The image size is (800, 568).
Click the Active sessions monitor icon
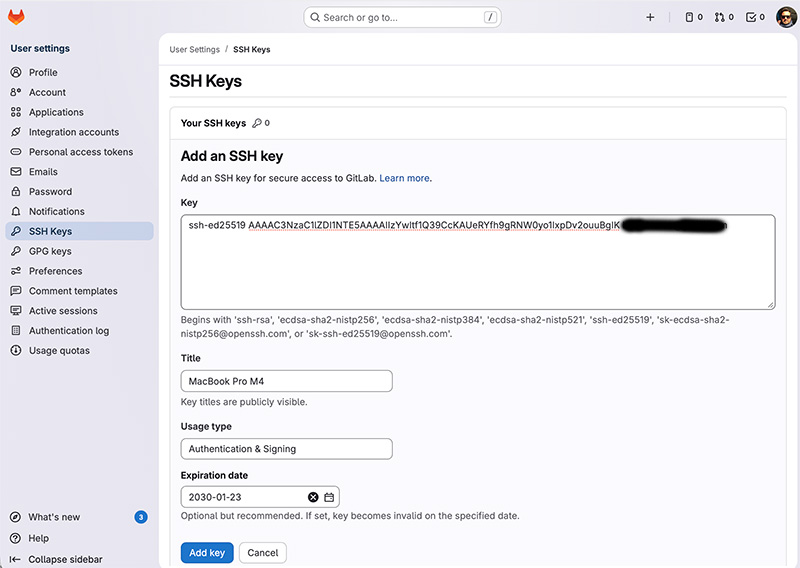point(16,311)
